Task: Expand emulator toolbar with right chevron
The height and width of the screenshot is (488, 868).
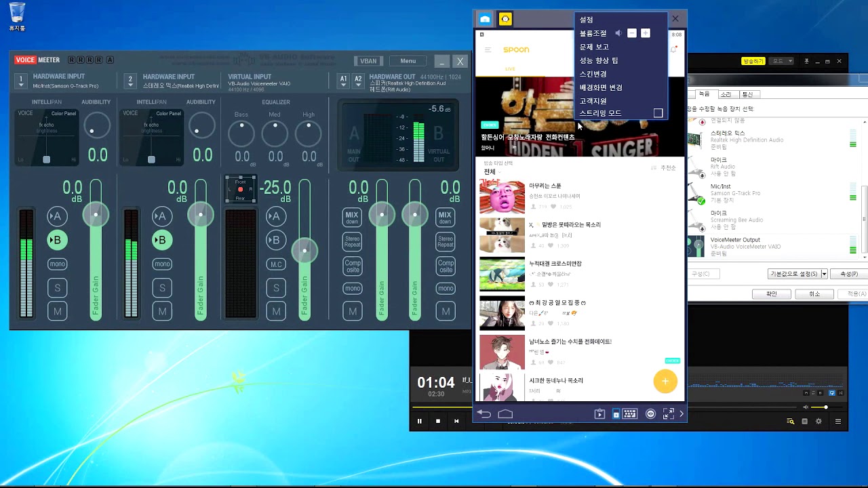Action: pyautogui.click(x=682, y=413)
